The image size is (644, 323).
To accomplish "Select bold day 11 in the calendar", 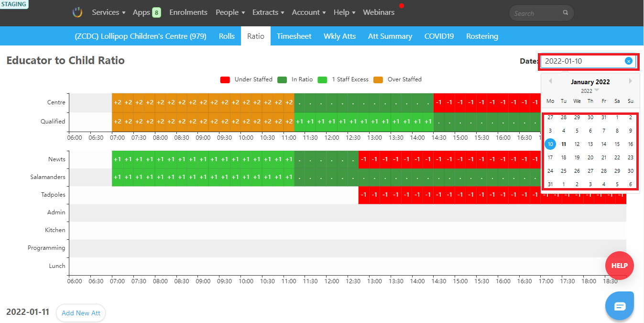I will 564,144.
